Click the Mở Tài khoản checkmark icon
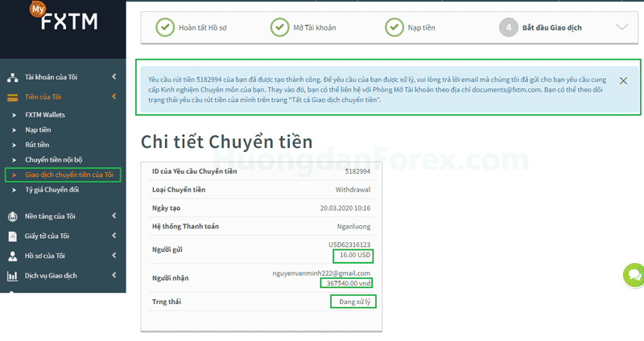Screen dimensions: 644x341 click(x=279, y=27)
